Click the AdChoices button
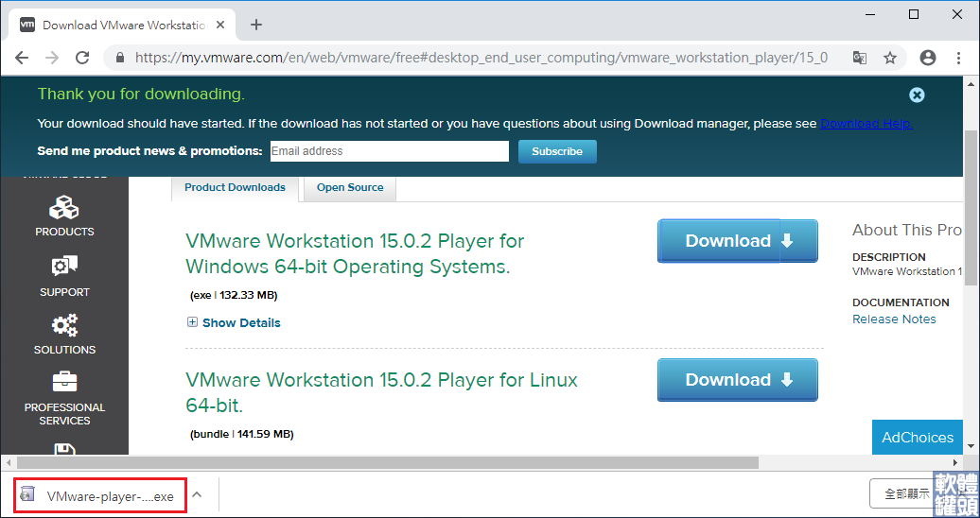Viewport: 980px width, 518px height. [917, 438]
